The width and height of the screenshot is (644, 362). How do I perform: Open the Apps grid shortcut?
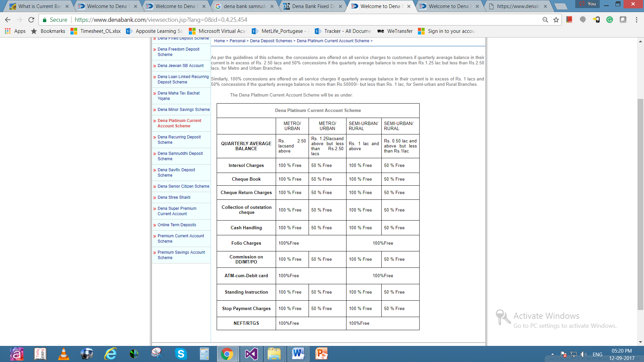15,31
